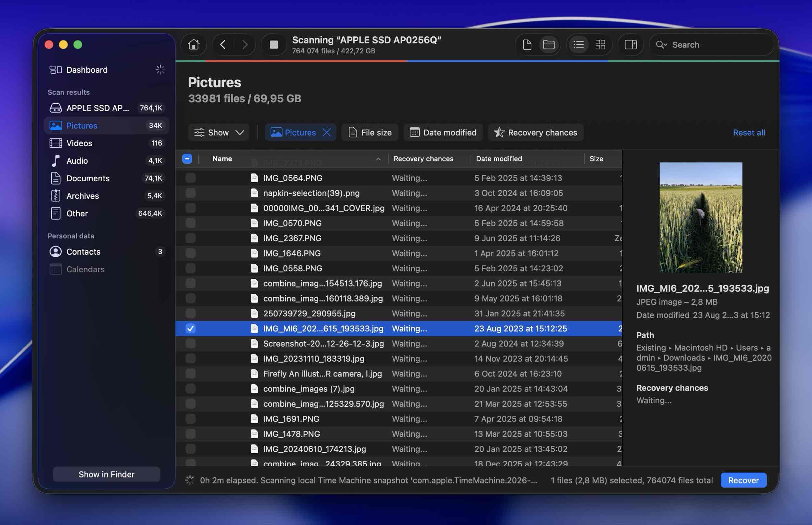Stop the scan with the stop button
The image size is (812, 525).
tap(273, 45)
